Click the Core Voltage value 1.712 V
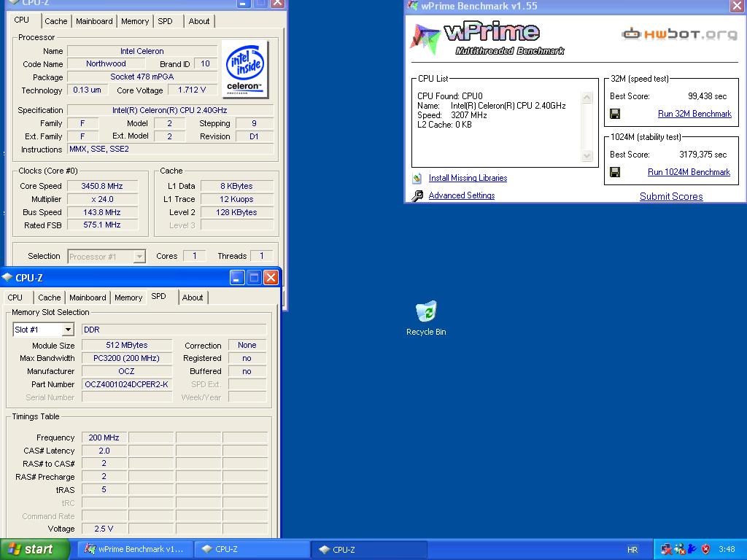 pos(192,90)
